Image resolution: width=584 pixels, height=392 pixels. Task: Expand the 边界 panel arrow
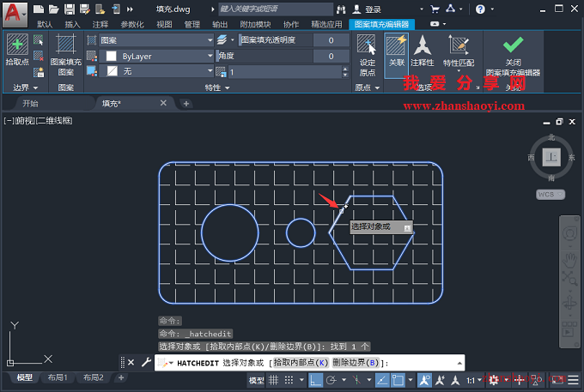[36, 88]
